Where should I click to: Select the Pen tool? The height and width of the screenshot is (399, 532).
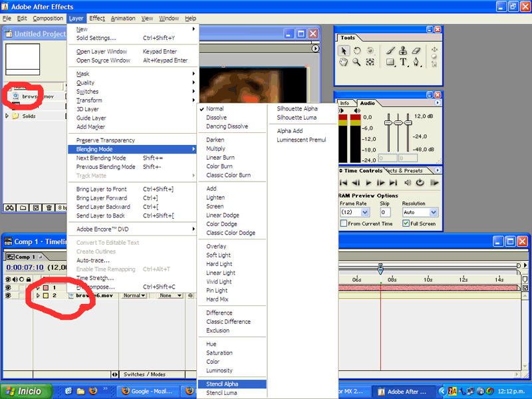[416, 62]
